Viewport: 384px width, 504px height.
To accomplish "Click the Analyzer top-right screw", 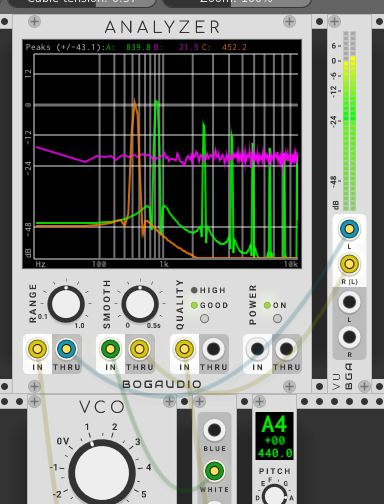I will [289, 22].
